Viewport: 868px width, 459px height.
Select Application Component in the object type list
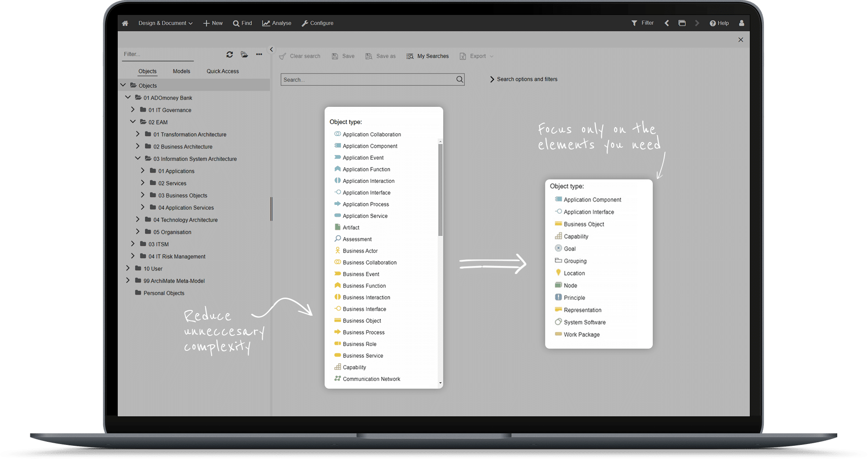click(370, 146)
